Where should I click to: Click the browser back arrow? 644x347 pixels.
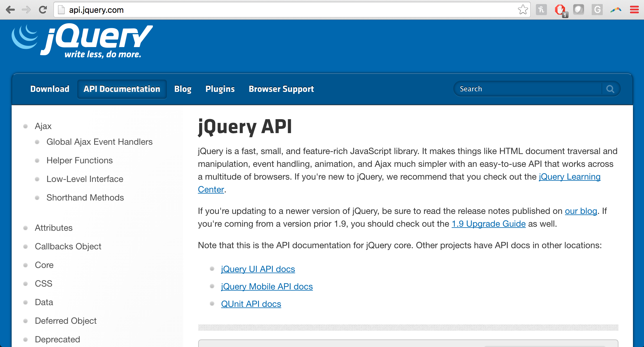point(10,10)
